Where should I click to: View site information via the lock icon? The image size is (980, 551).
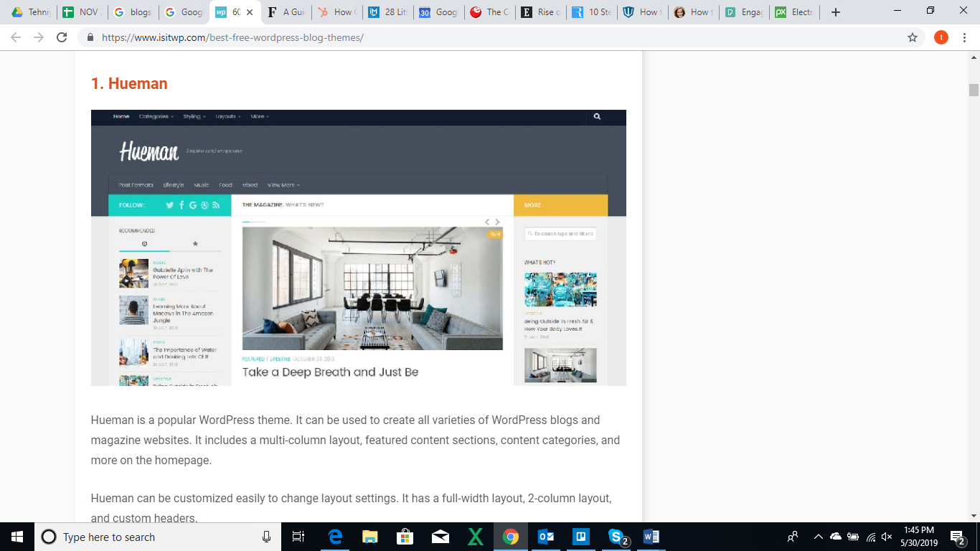pos(90,37)
